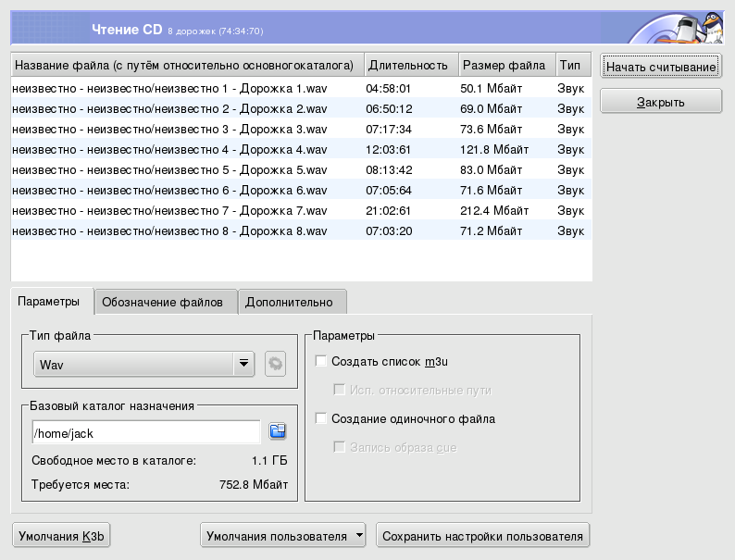The height and width of the screenshot is (560, 735).
Task: Click the Закрыть button
Action: coord(661,102)
